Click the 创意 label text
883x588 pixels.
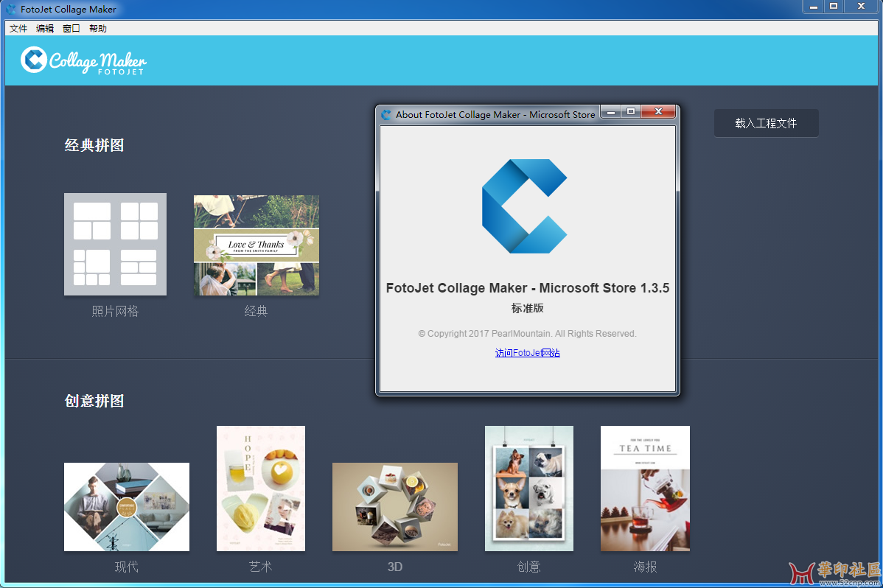pyautogui.click(x=528, y=567)
